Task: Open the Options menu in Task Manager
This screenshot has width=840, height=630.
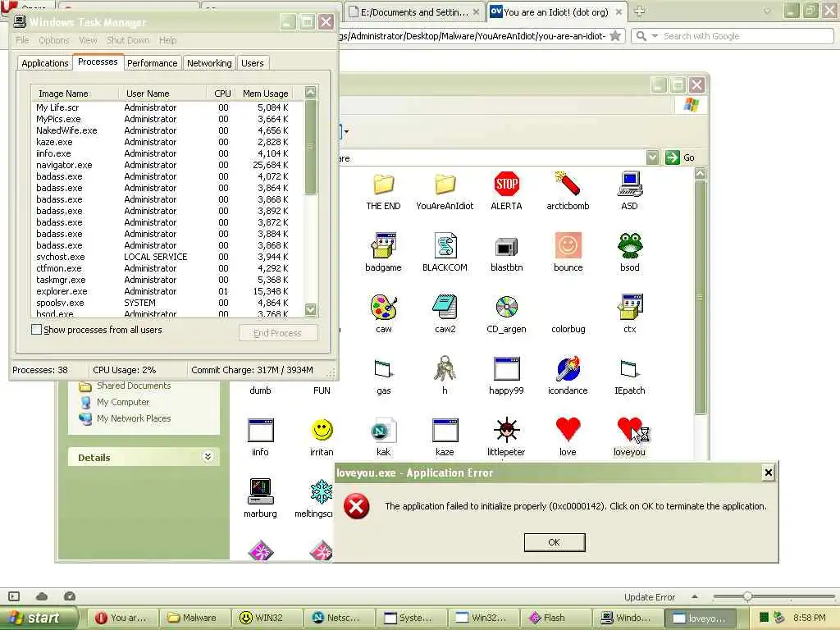Action: pos(53,40)
